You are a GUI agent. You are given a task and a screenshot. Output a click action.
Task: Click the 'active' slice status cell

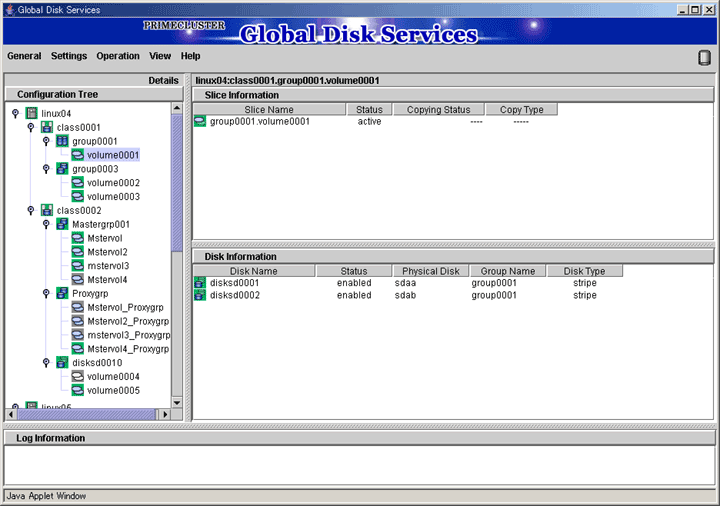369,121
